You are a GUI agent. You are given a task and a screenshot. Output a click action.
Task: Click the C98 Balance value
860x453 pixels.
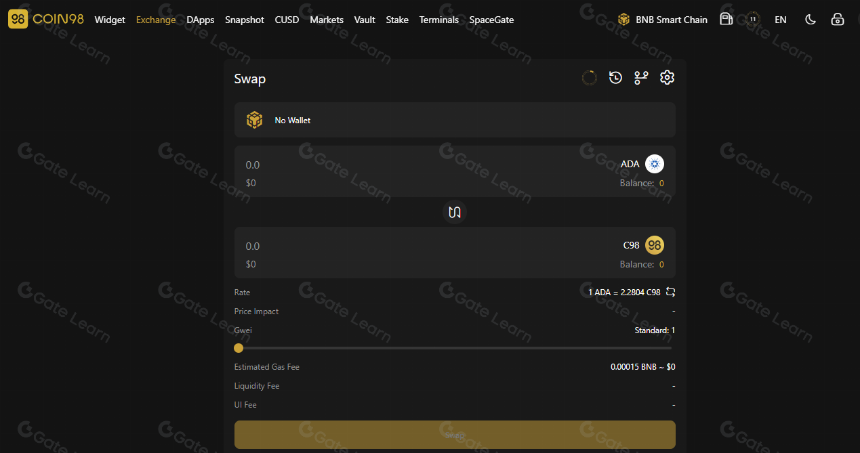click(x=661, y=264)
